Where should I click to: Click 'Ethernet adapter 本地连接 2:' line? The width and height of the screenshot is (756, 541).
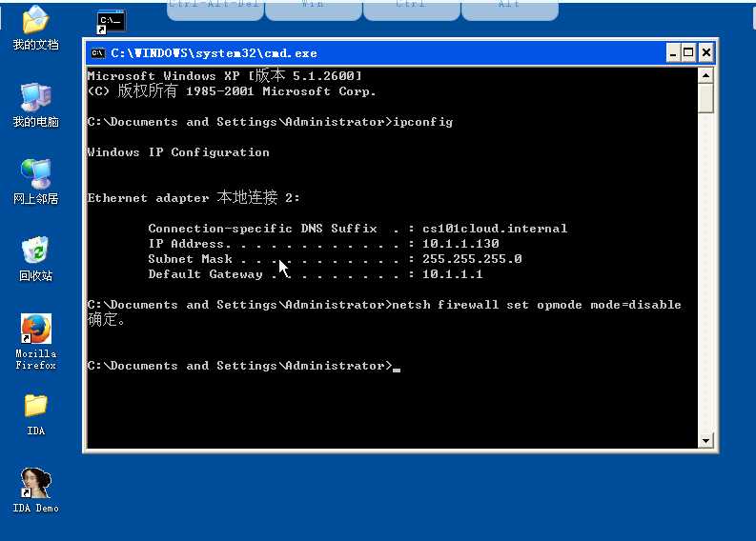(194, 197)
